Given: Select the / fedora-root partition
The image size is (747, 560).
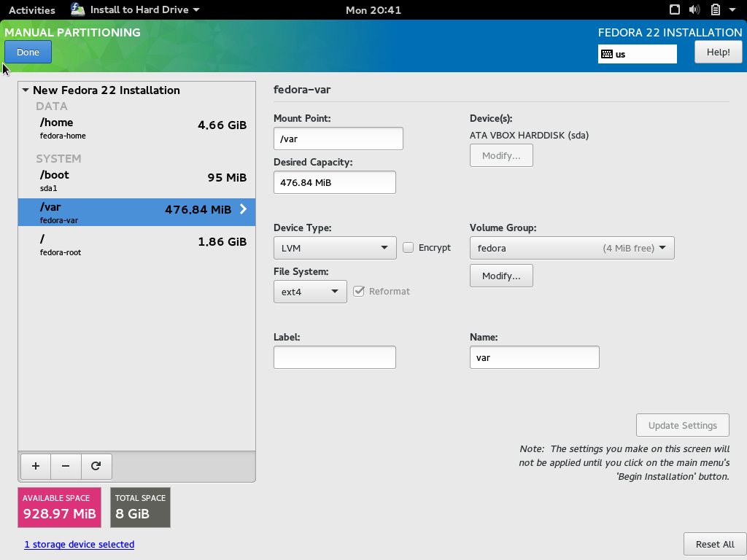Looking at the screenshot, I should (x=136, y=245).
